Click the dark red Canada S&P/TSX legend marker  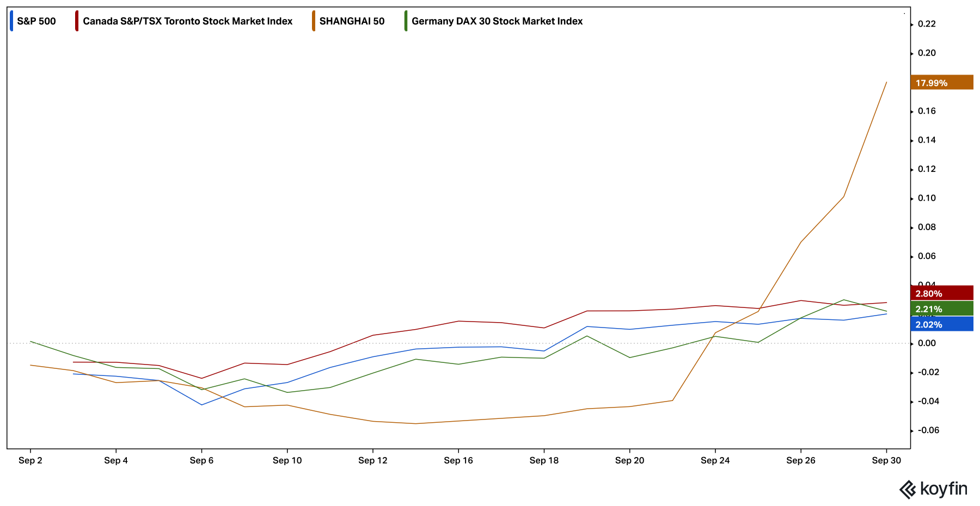point(77,21)
